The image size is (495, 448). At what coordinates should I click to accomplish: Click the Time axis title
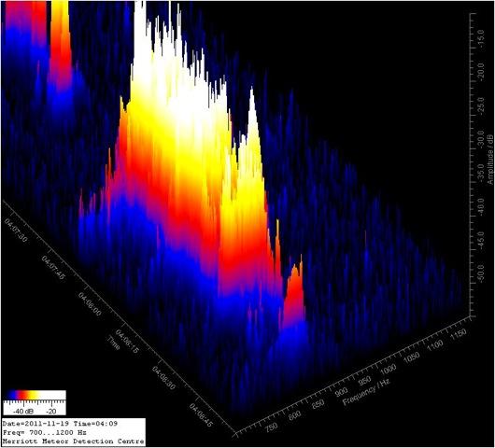click(114, 343)
